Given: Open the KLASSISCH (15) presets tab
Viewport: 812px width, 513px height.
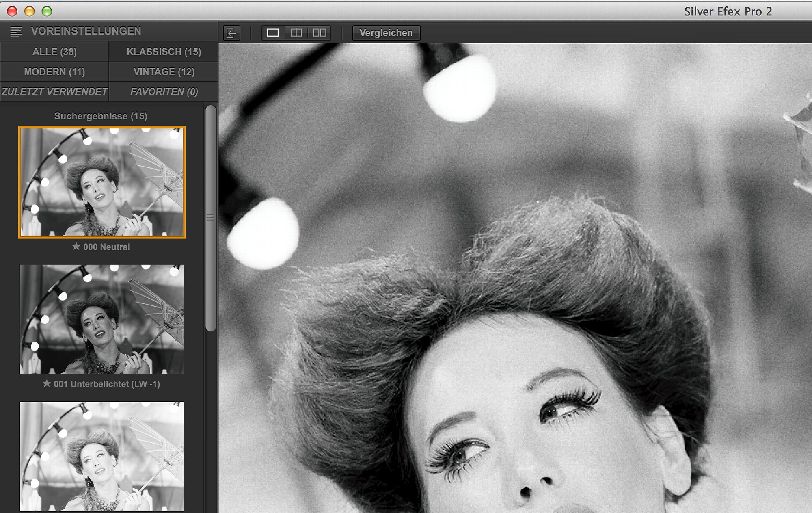Looking at the screenshot, I should click(164, 52).
